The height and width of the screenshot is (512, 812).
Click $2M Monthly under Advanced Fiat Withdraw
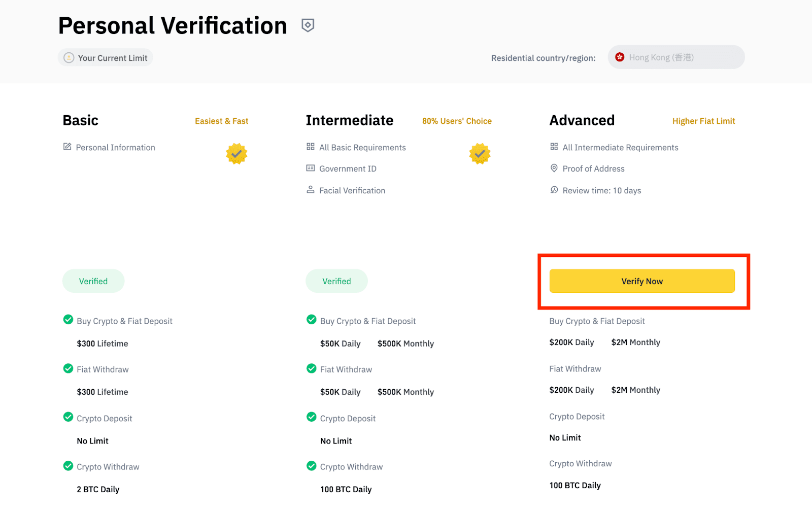(635, 390)
